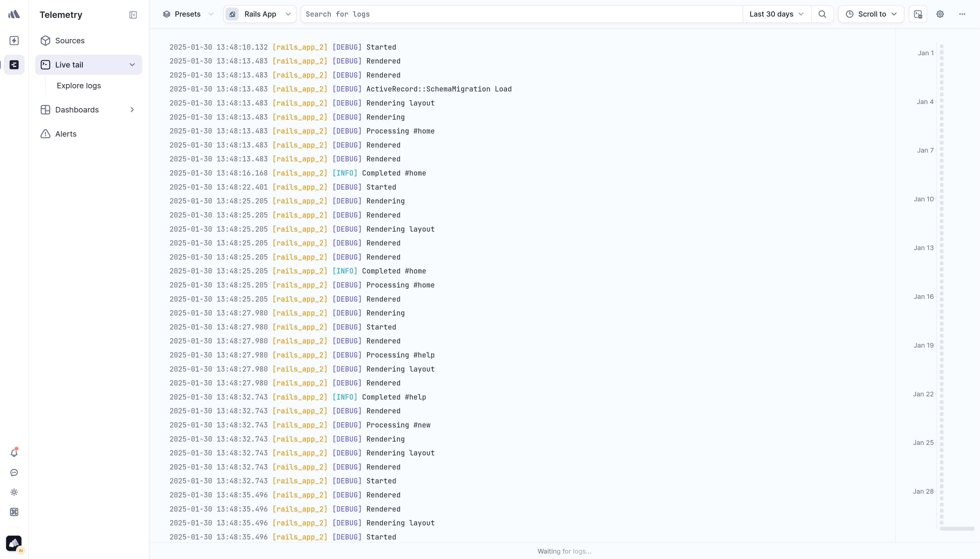Open the Alerts page

point(65,134)
